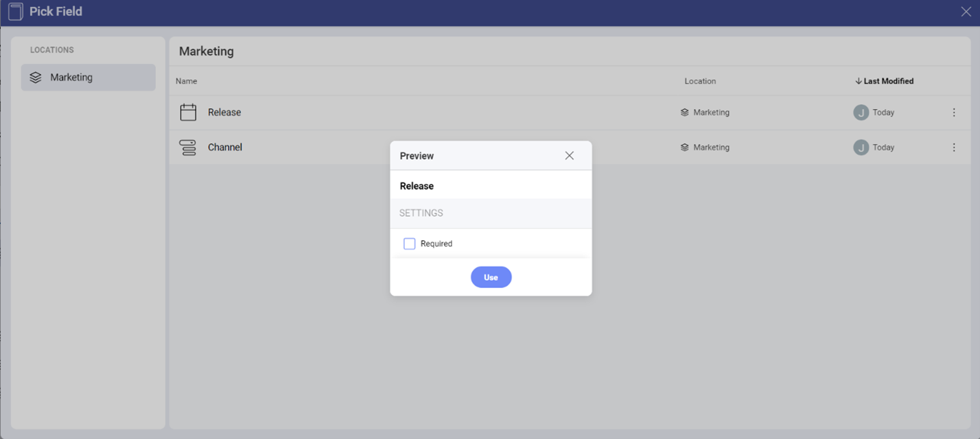Click the Marketing panel heading
The height and width of the screenshot is (439, 980).
click(x=207, y=51)
